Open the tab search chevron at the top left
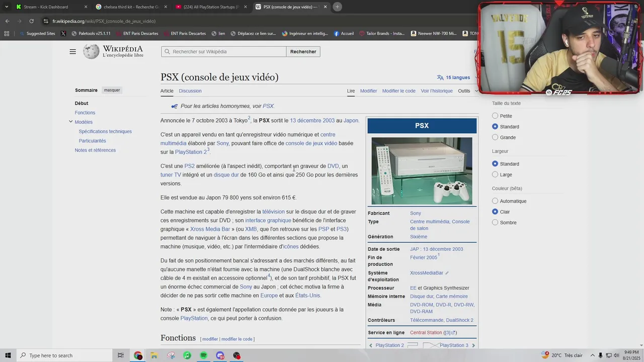The image size is (644, 362). (7, 7)
